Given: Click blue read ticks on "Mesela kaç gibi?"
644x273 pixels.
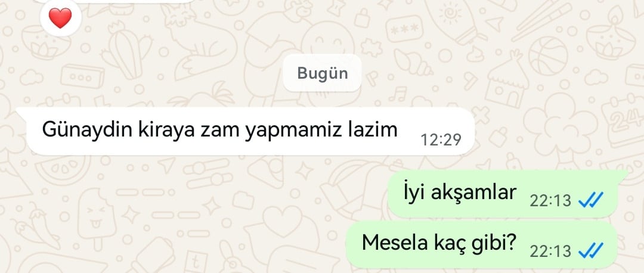Looking at the screenshot, I should [590, 250].
